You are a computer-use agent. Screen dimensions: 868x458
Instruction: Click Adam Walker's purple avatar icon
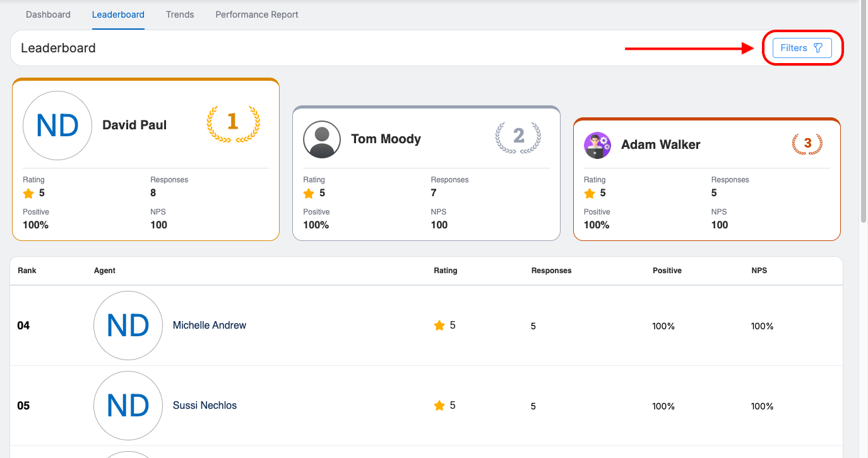click(x=597, y=145)
